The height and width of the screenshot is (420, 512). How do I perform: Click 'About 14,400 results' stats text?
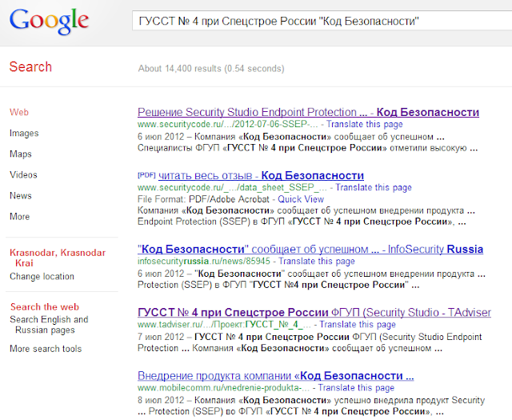[211, 69]
